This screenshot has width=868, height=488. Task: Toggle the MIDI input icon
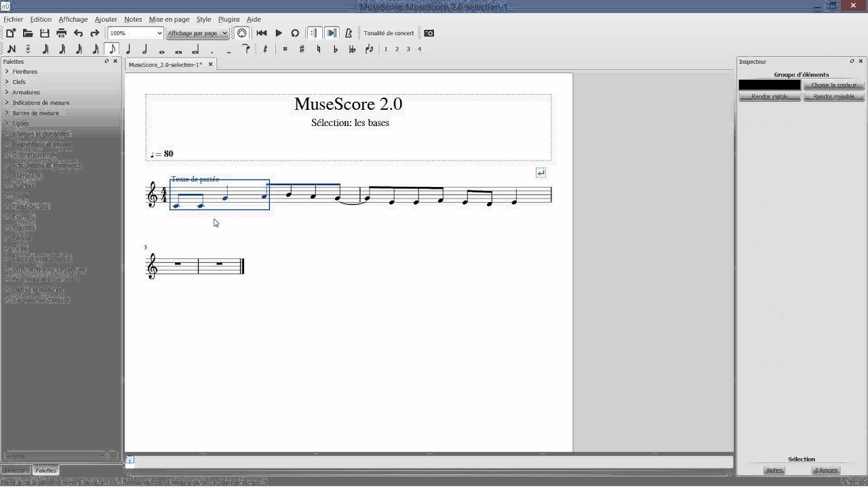point(242,33)
